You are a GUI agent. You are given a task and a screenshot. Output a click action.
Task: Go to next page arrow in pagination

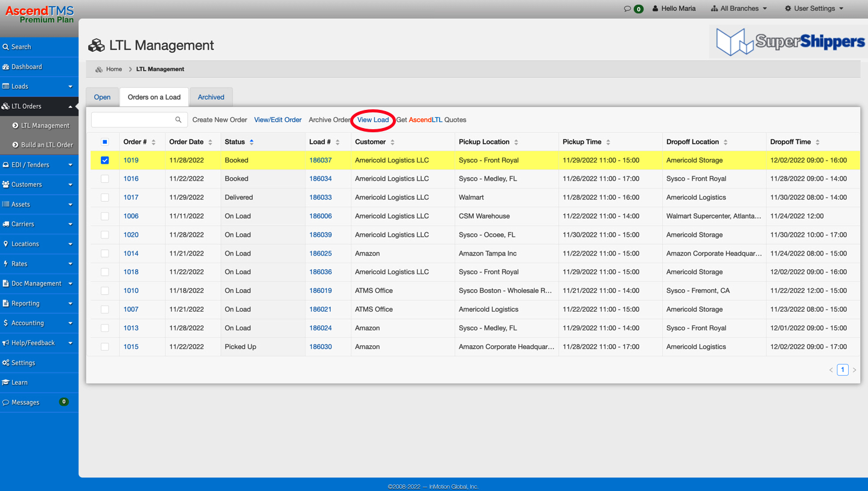coord(854,370)
